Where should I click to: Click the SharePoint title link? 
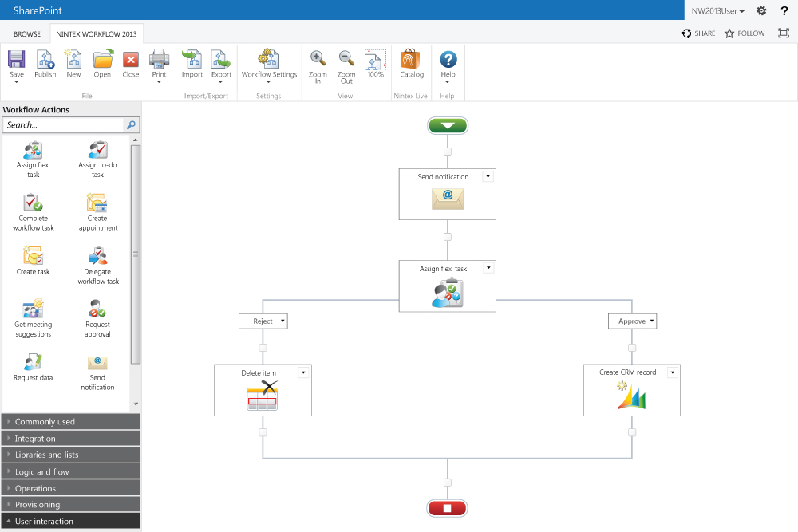(x=38, y=10)
